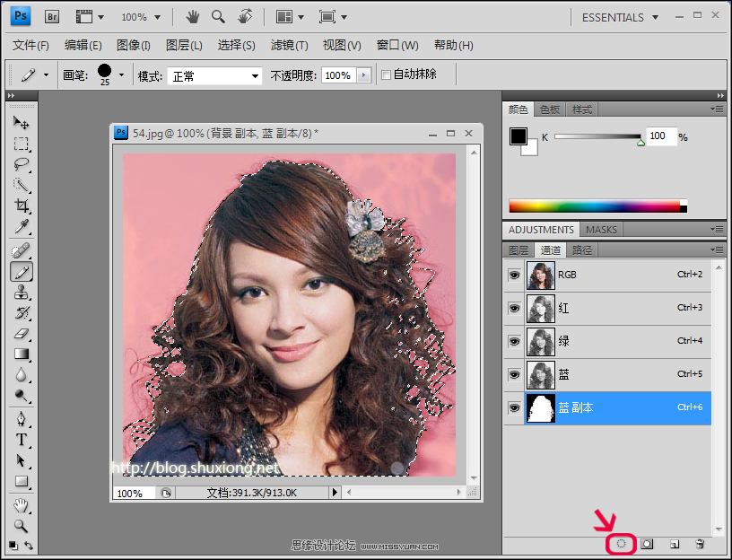Pick a color from the spectrum ramp
Image resolution: width=732 pixels, height=560 pixels.
598,206
